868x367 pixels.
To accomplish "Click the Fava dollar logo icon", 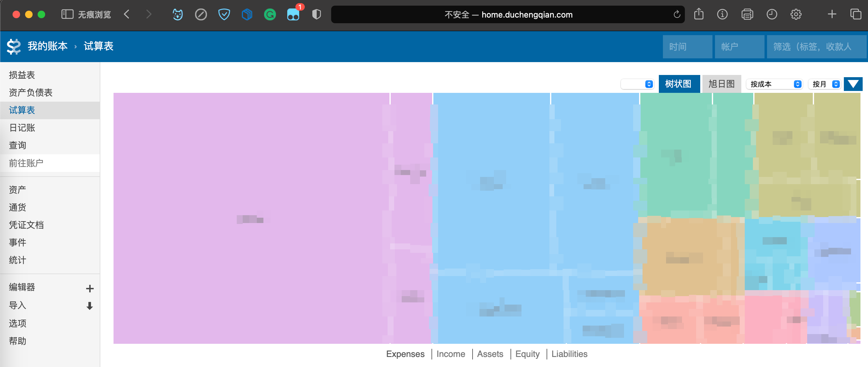I will coord(13,46).
